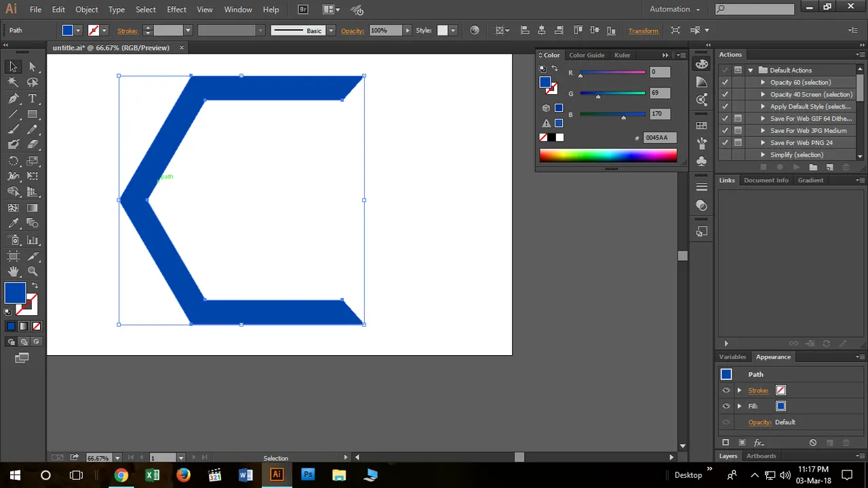Open the Effect menu
The height and width of the screenshot is (488, 868).
click(x=176, y=9)
